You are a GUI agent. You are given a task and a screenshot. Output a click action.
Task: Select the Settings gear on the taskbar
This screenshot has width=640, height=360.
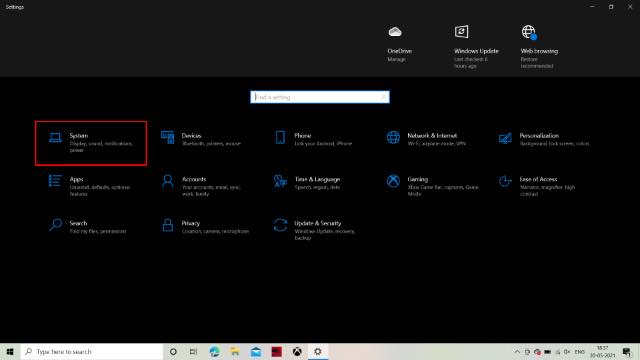(318, 351)
